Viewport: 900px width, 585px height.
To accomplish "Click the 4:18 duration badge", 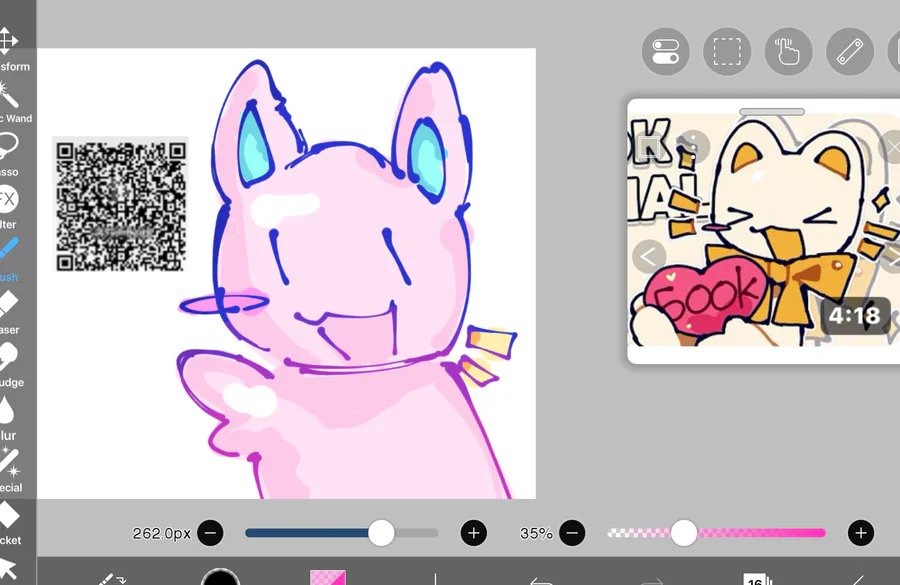I will 855,315.
